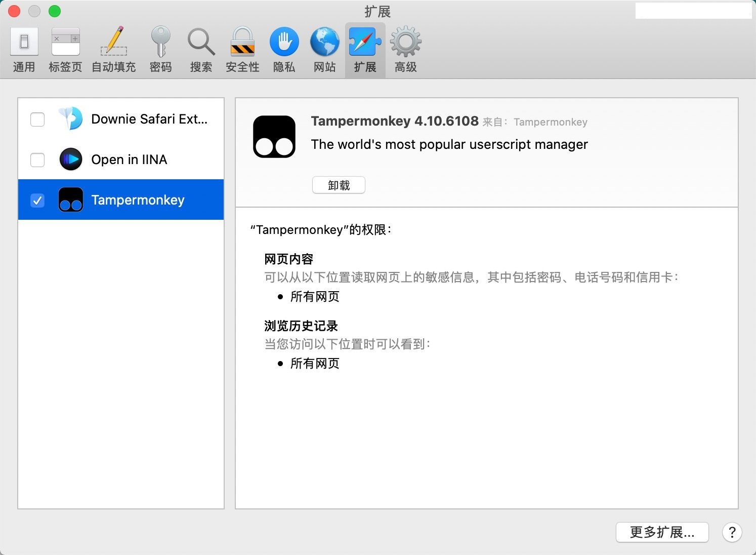This screenshot has width=756, height=555.
Task: Open Safari General preferences (通用)
Action: pos(23,48)
